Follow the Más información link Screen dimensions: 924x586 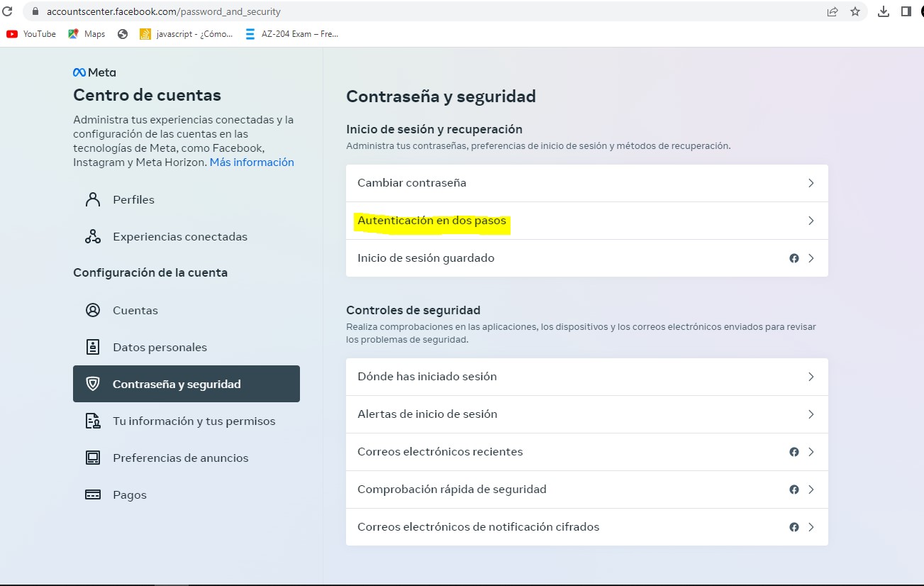pos(252,162)
